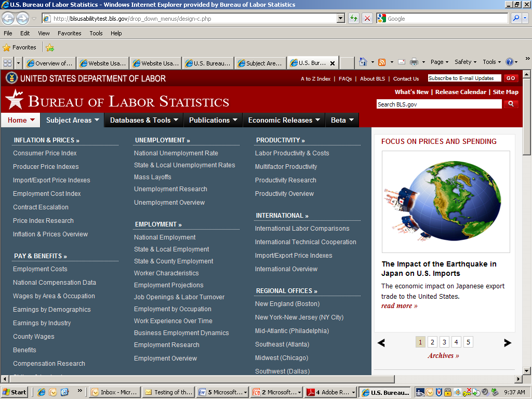Expand the search provider dropdown arrow
The width and height of the screenshot is (532, 399).
[x=525, y=18]
